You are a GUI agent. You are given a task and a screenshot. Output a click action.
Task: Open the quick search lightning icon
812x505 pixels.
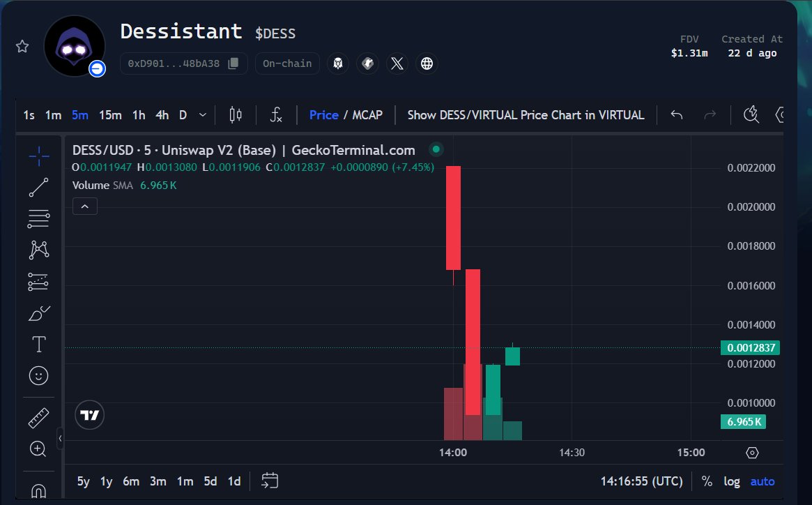[751, 114]
